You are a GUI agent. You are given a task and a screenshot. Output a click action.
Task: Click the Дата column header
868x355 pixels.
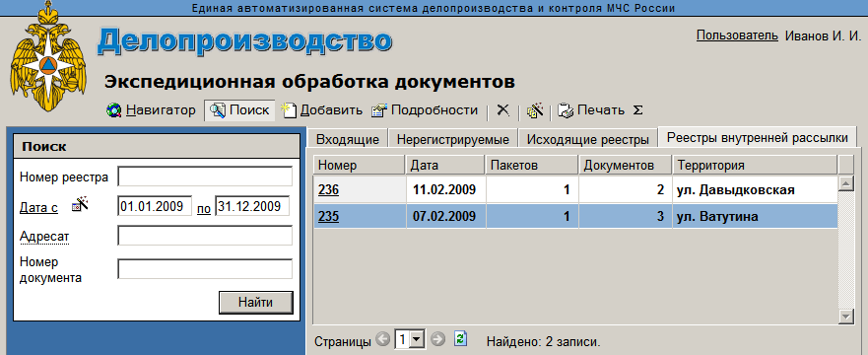[445, 165]
